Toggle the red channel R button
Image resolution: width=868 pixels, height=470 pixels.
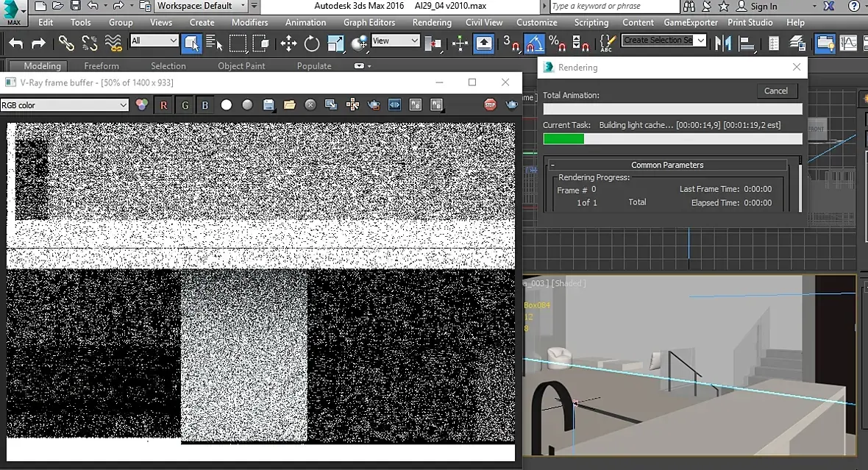(163, 105)
